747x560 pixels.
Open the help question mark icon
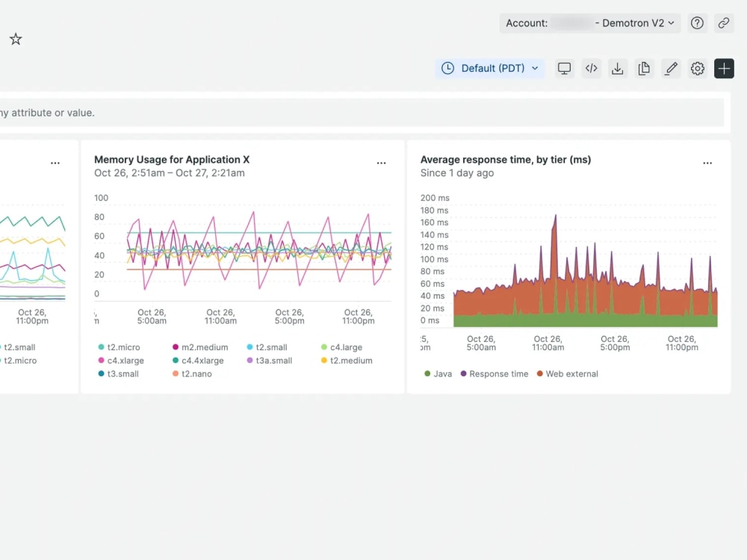coord(697,23)
